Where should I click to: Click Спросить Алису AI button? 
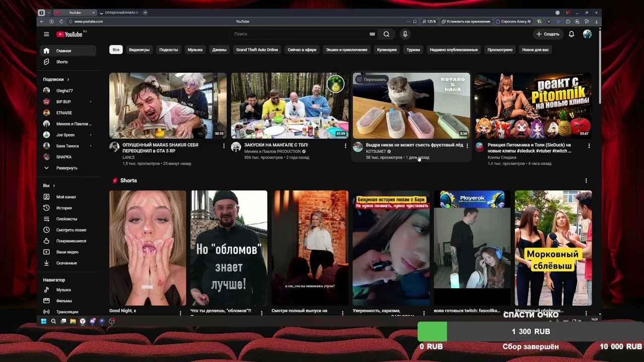[514, 22]
